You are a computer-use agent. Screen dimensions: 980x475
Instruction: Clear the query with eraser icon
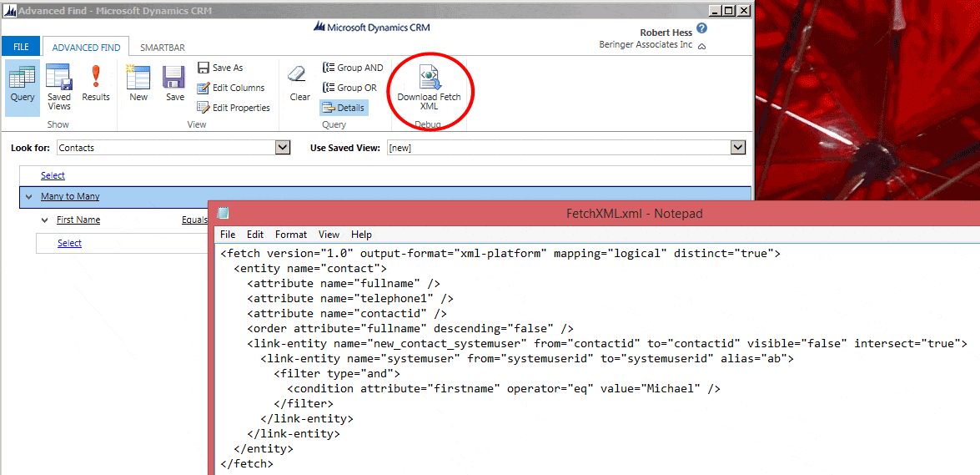[299, 84]
